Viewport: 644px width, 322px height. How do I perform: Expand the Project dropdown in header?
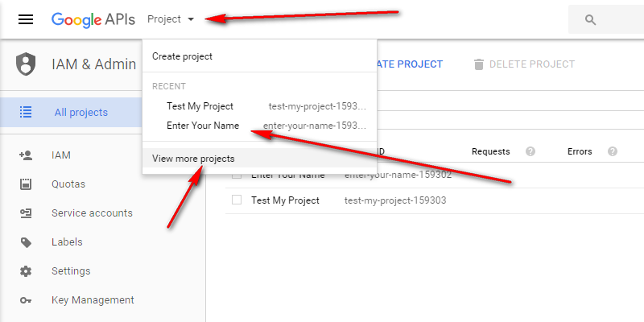click(171, 19)
